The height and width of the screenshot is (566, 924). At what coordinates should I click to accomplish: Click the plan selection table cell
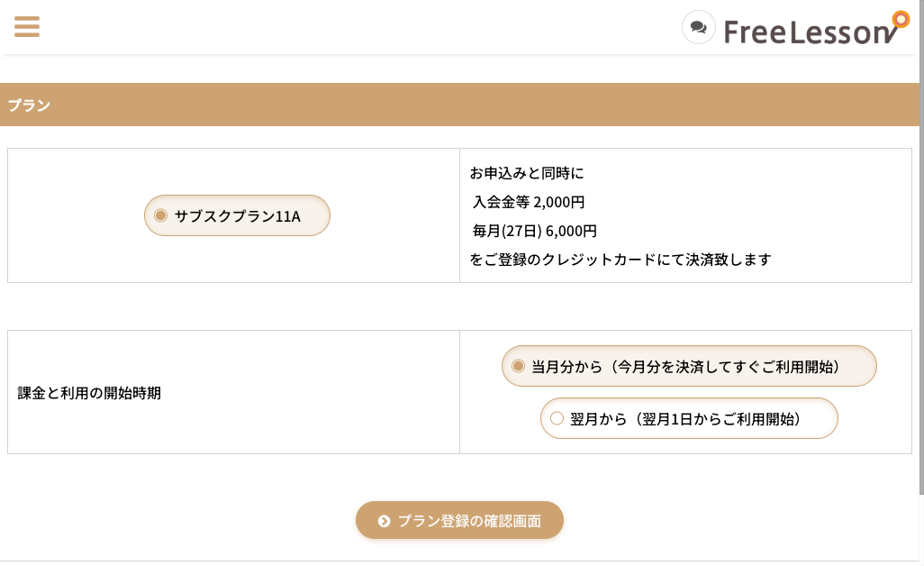coord(233,215)
